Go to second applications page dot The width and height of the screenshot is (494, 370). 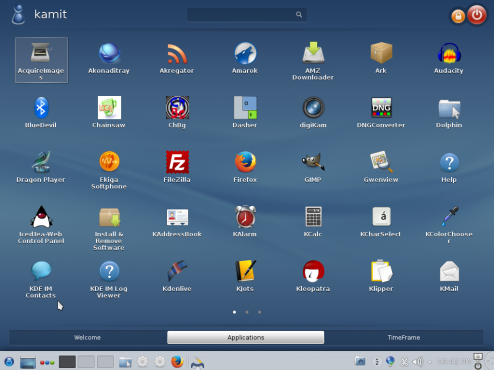[247, 312]
